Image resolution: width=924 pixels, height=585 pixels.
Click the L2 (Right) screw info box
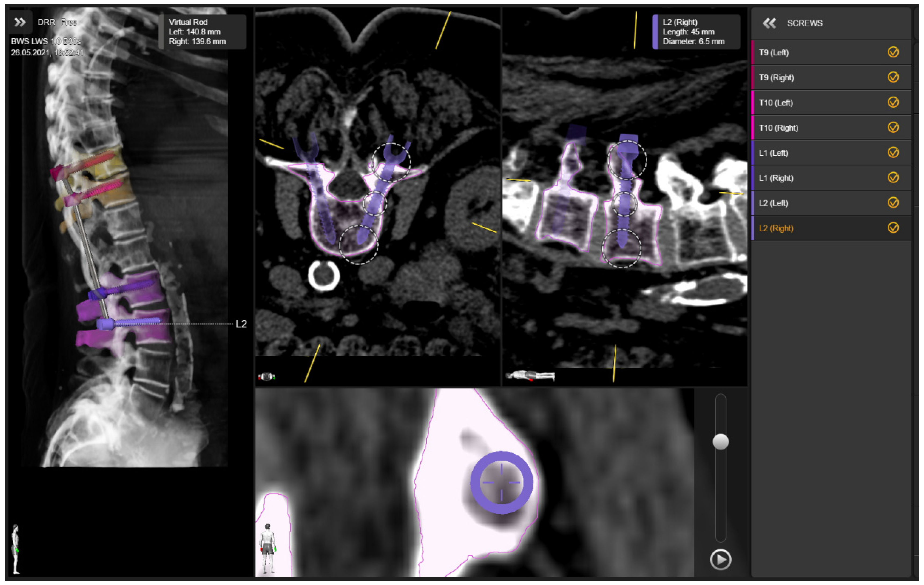point(696,32)
